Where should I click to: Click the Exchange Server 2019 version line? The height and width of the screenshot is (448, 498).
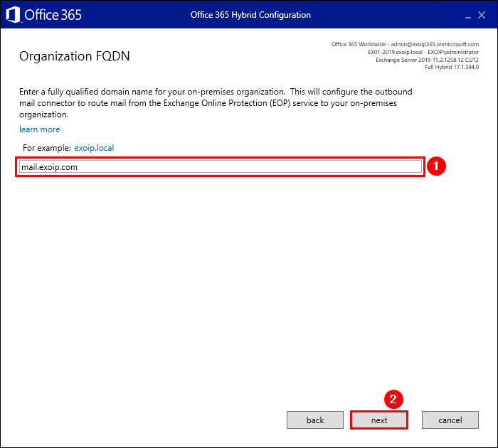[427, 60]
